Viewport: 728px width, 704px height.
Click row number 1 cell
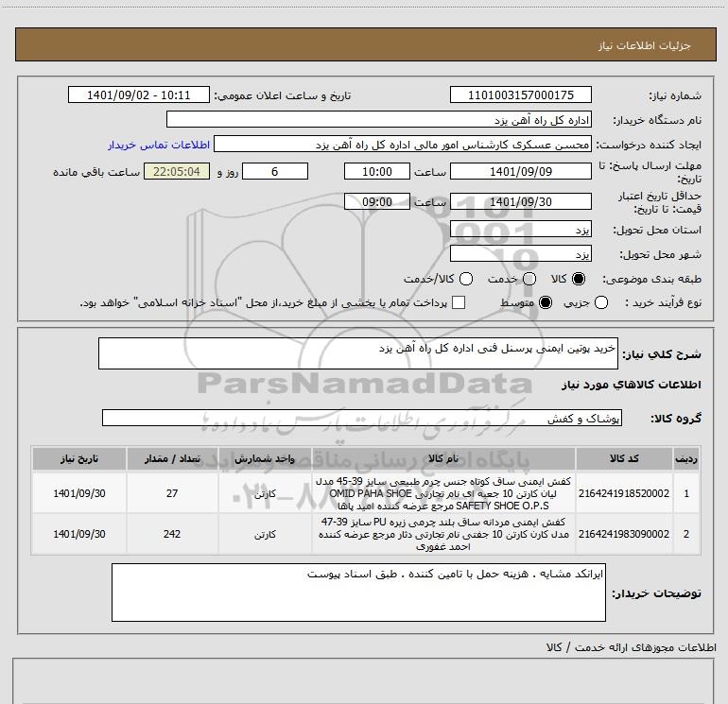(686, 493)
